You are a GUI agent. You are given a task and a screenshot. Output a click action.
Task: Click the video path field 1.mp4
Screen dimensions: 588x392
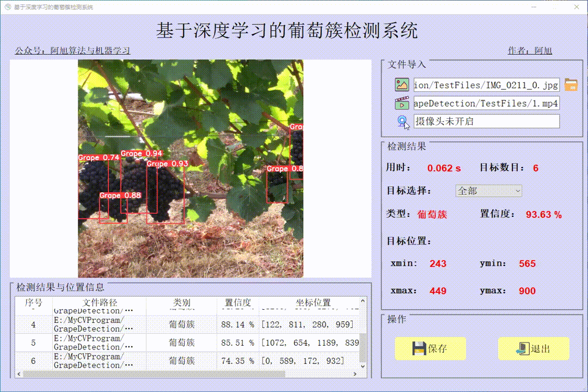[486, 103]
